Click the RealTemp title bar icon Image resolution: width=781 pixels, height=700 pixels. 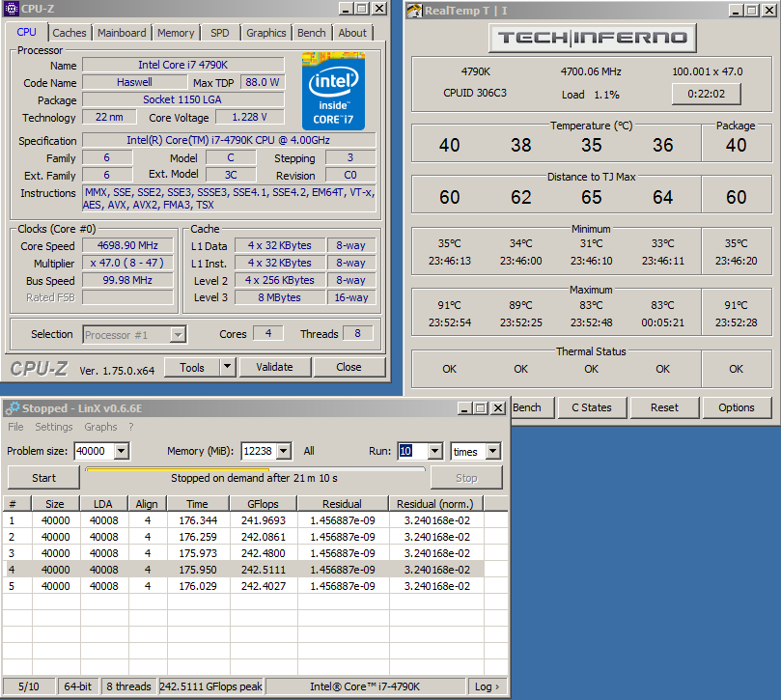[x=413, y=11]
